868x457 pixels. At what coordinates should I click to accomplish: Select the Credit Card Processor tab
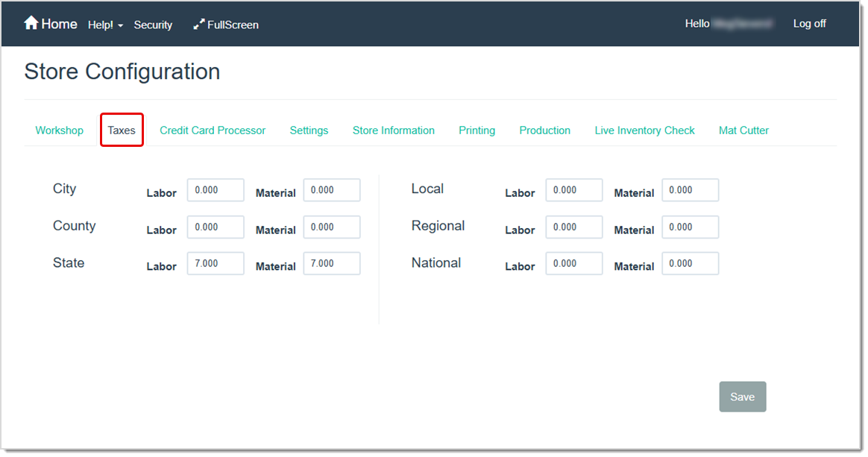point(213,130)
